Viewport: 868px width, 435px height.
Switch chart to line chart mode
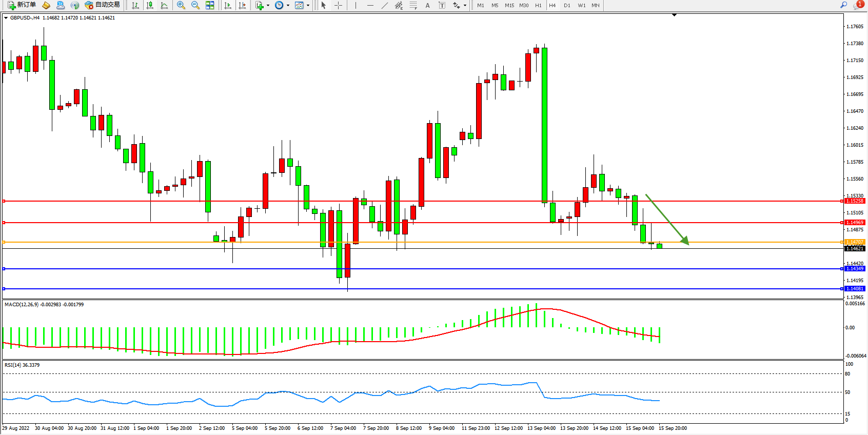164,5
